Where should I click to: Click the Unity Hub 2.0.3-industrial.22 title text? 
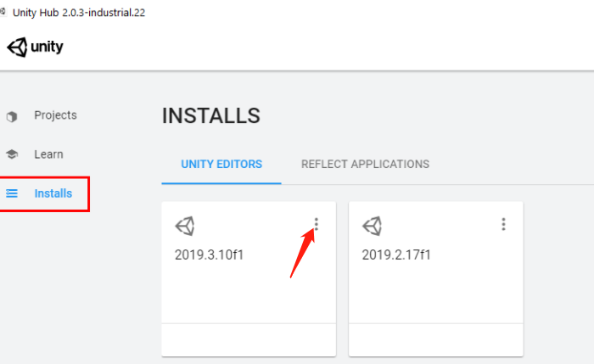(79, 13)
